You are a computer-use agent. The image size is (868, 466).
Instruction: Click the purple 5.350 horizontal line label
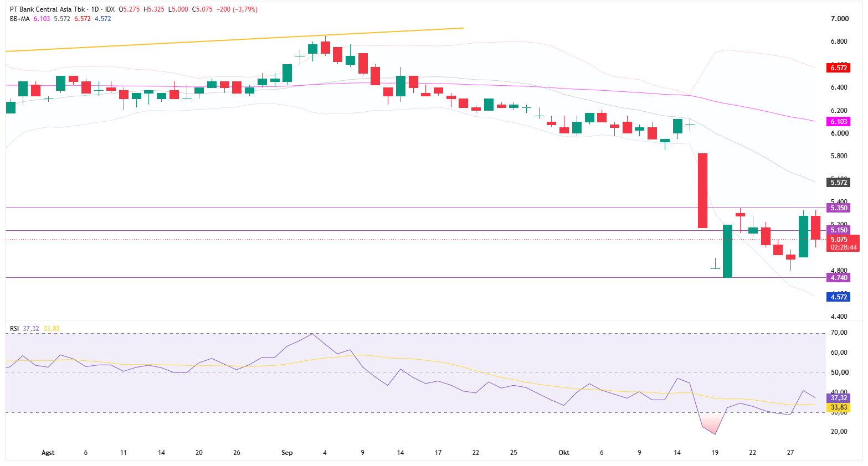(x=839, y=208)
